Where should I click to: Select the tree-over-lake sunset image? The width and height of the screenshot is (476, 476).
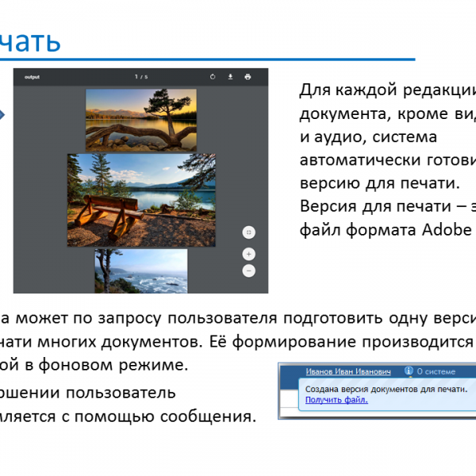[140, 119]
